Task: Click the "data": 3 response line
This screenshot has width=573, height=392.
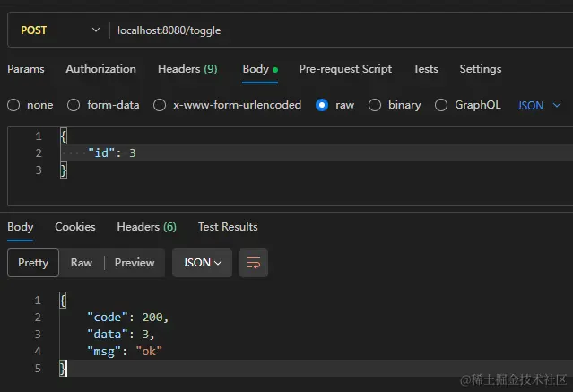Action: tap(120, 335)
